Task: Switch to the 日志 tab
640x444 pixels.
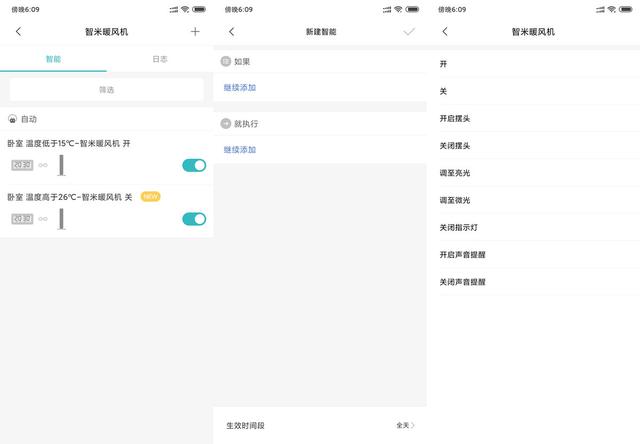Action: pyautogui.click(x=160, y=59)
